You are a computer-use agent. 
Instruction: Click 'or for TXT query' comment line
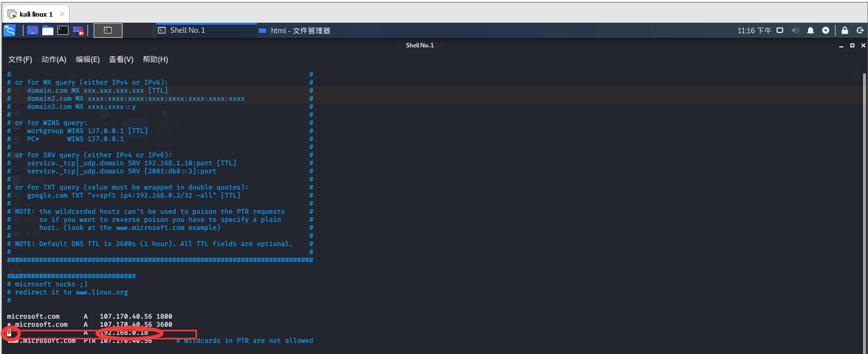[132, 188]
